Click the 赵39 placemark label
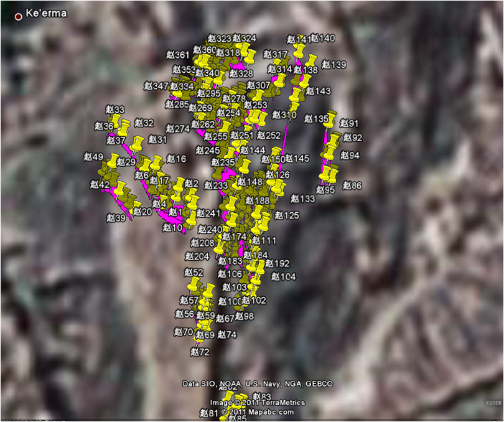The image size is (504, 422). 116,218
